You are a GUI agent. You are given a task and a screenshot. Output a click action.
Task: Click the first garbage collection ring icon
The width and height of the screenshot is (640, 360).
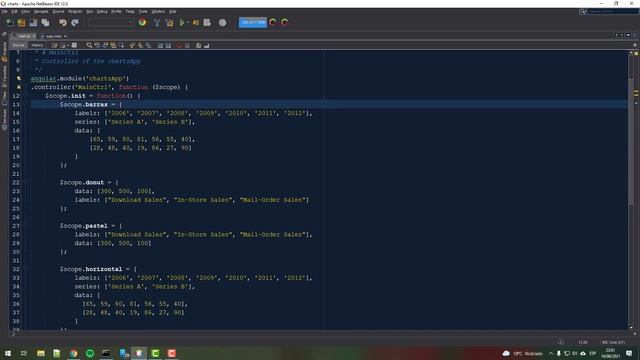pyautogui.click(x=273, y=22)
